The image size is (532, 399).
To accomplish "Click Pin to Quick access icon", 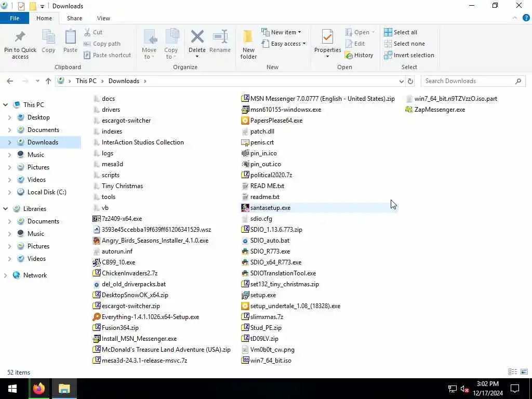I will (x=20, y=37).
